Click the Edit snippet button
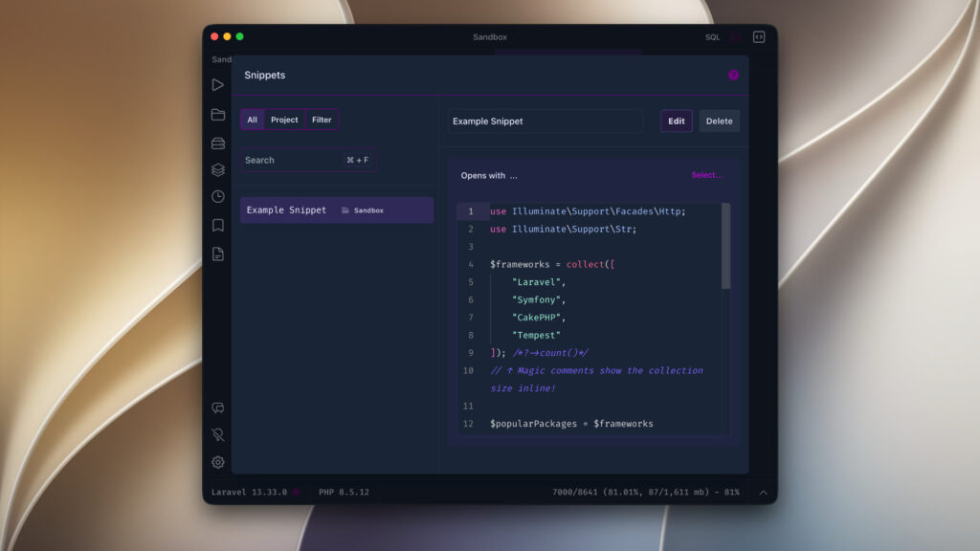 677,121
